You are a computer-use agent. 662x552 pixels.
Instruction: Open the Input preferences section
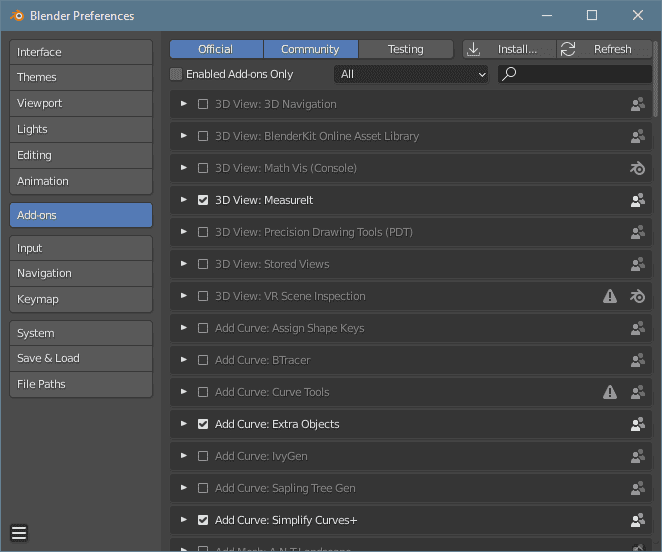(81, 248)
